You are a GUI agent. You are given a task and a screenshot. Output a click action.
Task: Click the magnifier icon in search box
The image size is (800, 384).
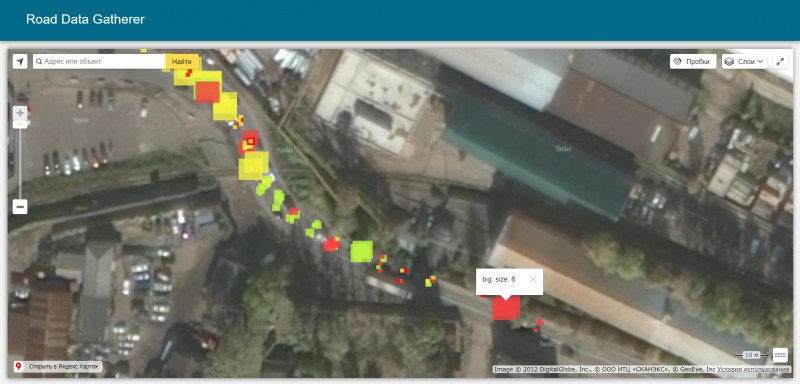pyautogui.click(x=39, y=62)
